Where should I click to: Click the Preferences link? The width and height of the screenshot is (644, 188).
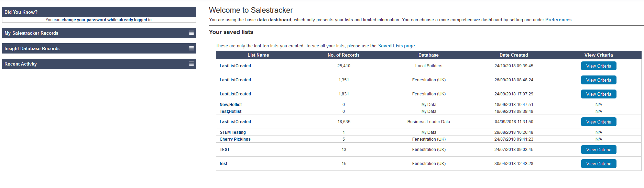(x=558, y=20)
